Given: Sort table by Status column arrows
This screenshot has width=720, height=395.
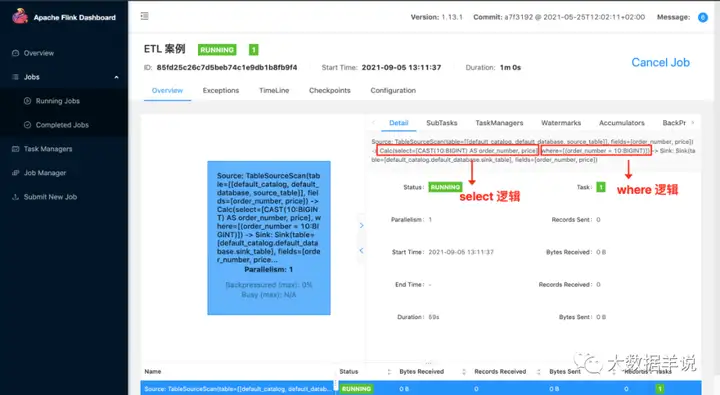Looking at the screenshot, I should tap(389, 372).
